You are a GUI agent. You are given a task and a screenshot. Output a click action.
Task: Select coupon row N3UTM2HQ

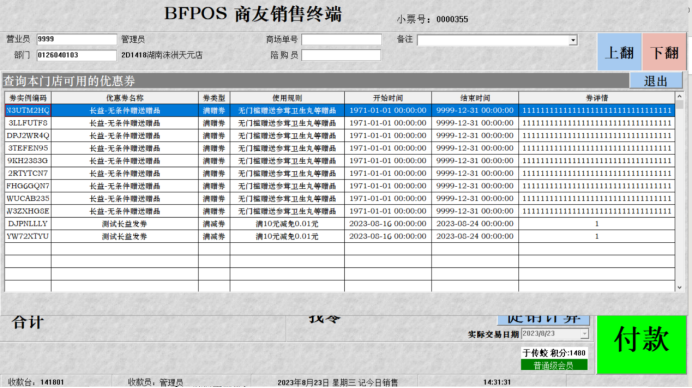pyautogui.click(x=339, y=110)
